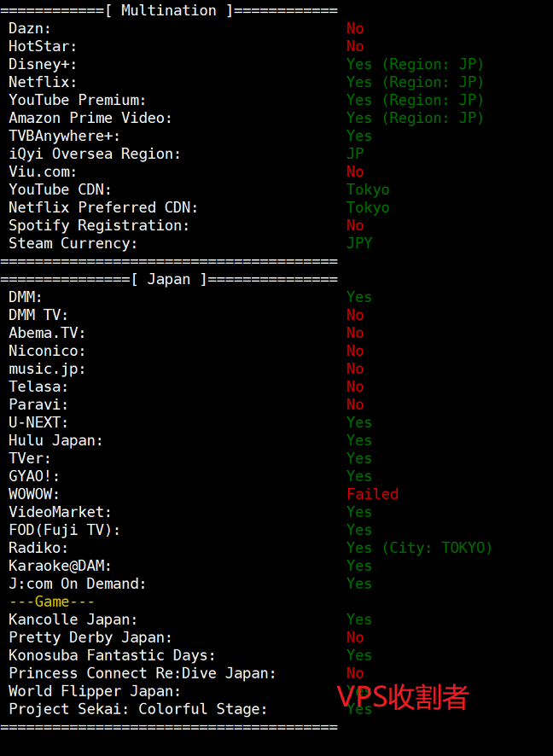This screenshot has width=553, height=756.
Task: Click the Karaoke@DAM label
Action: pyautogui.click(x=60, y=566)
